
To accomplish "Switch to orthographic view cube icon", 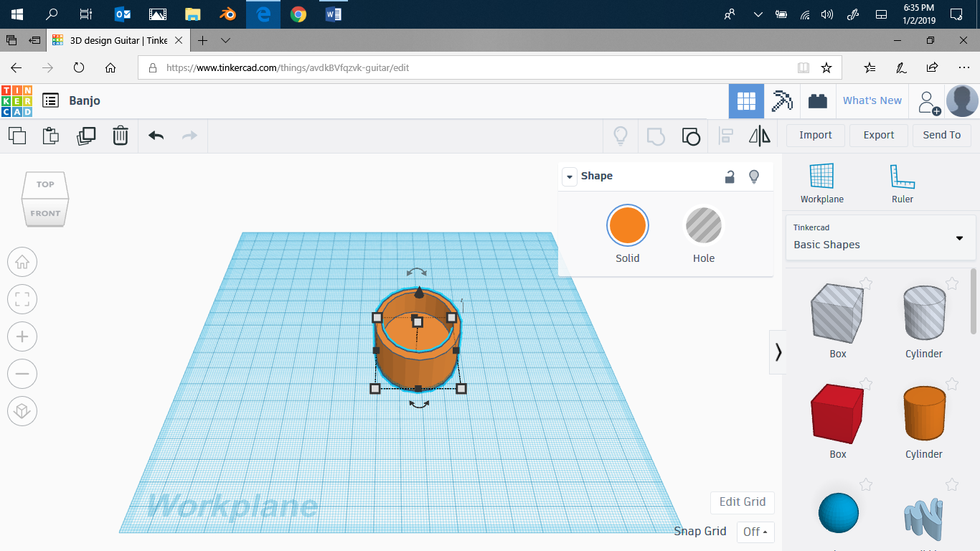I will pyautogui.click(x=22, y=411).
